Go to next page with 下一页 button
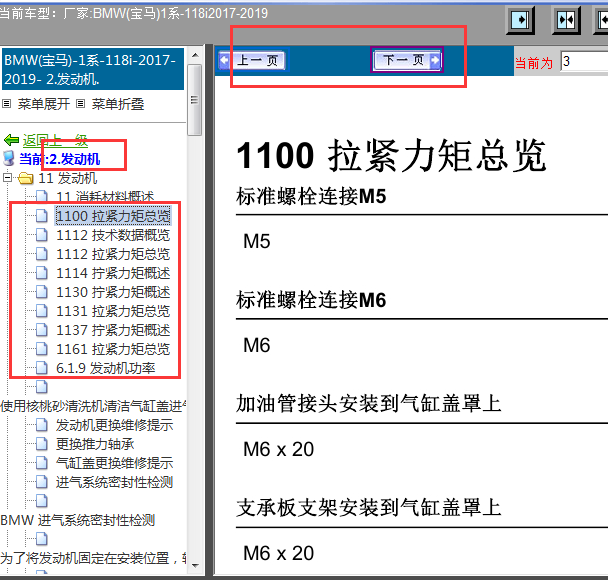The image size is (608, 580). pos(407,60)
